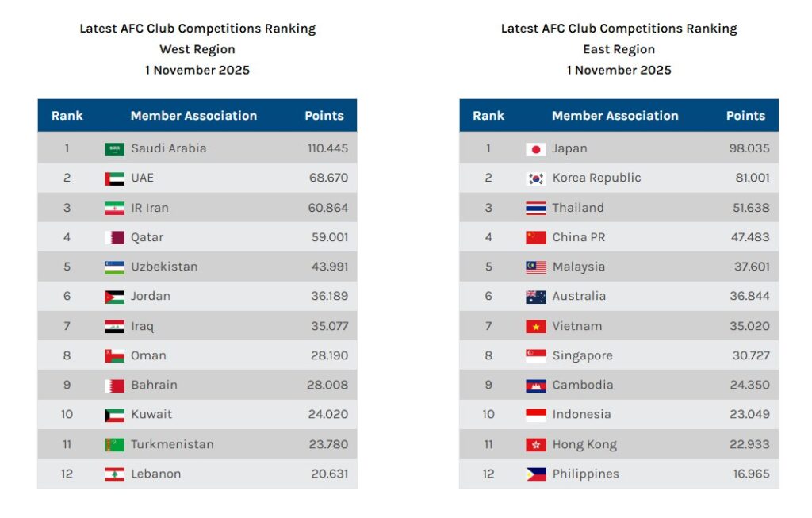812x518 pixels.
Task: Click the West Region Member Association header
Action: pos(193,116)
